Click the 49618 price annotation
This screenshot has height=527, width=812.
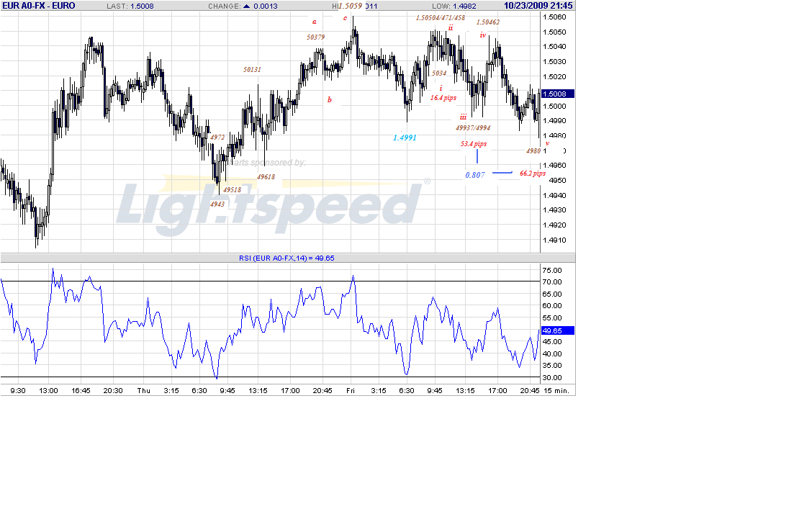(266, 177)
